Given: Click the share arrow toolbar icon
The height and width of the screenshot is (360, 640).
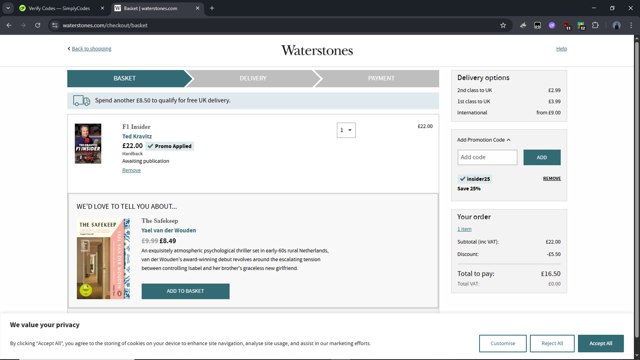Looking at the screenshot, I should (x=523, y=25).
